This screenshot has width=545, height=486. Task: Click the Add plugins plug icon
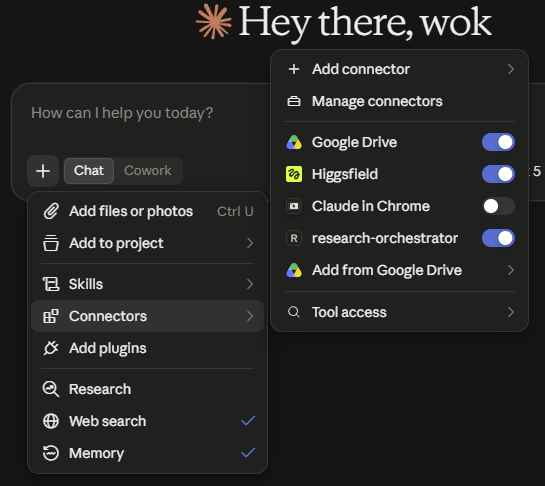(x=51, y=348)
